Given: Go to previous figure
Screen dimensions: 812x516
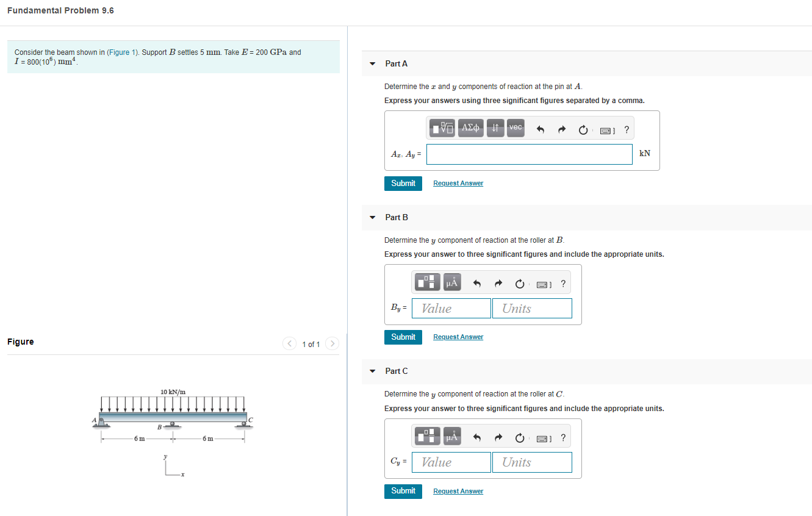Looking at the screenshot, I should [x=290, y=344].
